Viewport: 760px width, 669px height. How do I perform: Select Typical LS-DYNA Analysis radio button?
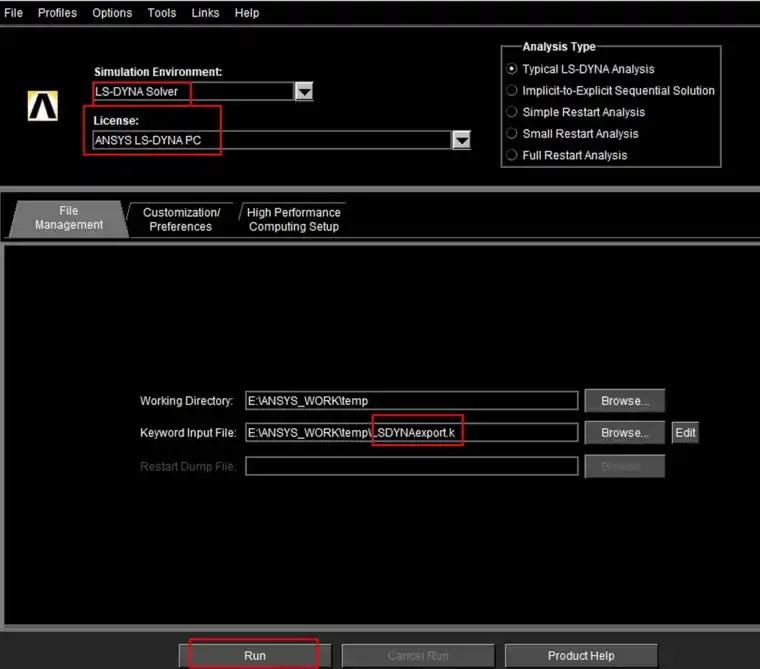point(512,69)
